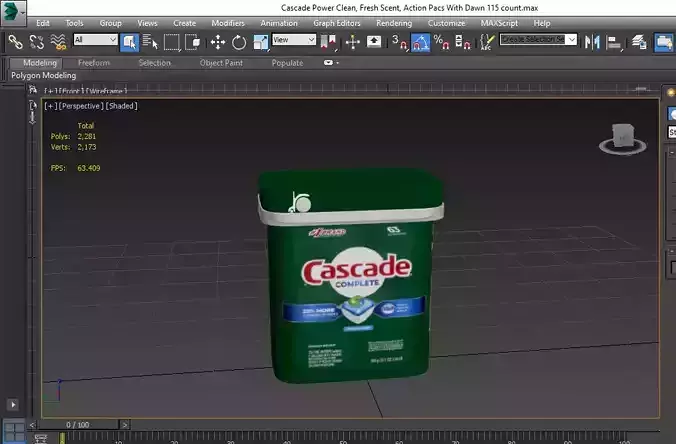Activate the Select and Rotate tool

239,42
